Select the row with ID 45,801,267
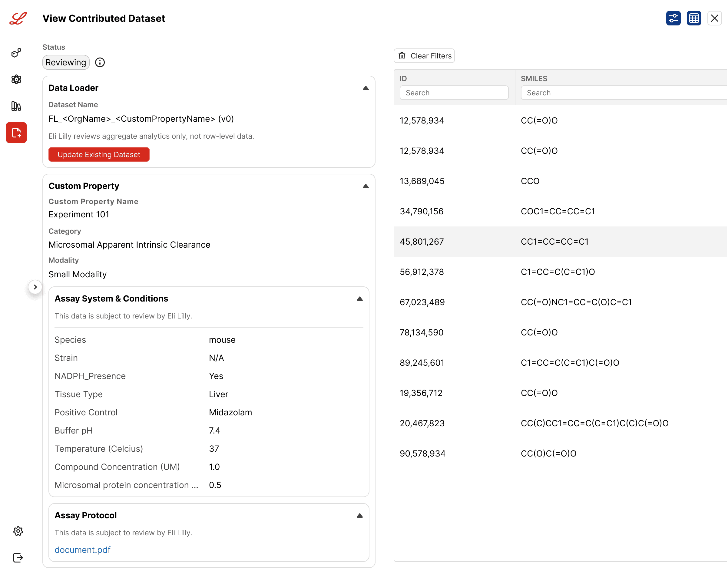The width and height of the screenshot is (728, 574). (561, 242)
